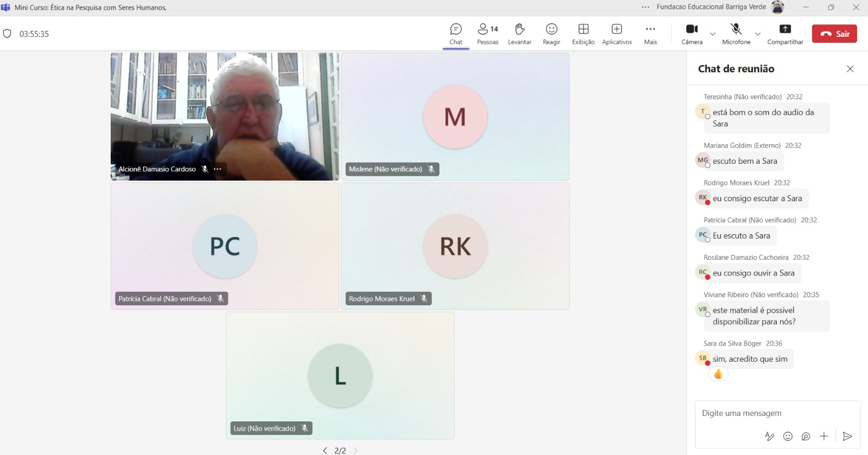Screen dimensions: 868x455
Task: Leave the meeting with Sair
Action: click(x=834, y=34)
